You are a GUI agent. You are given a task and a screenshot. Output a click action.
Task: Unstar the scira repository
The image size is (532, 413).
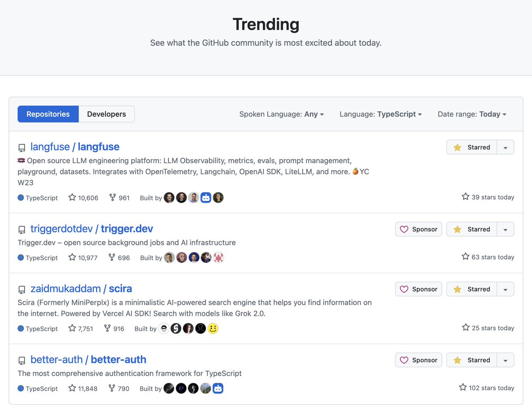472,289
